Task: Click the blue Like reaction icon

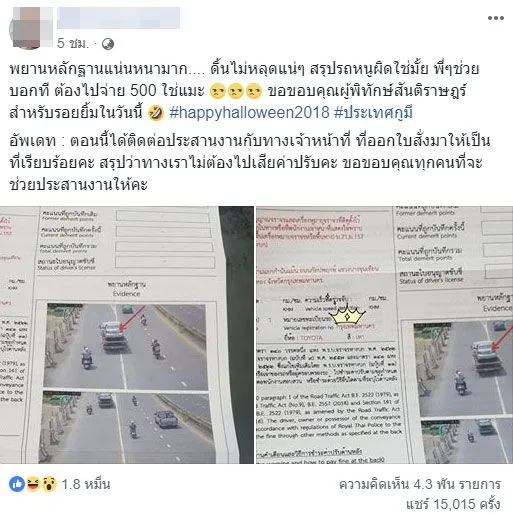Action: coord(17,484)
